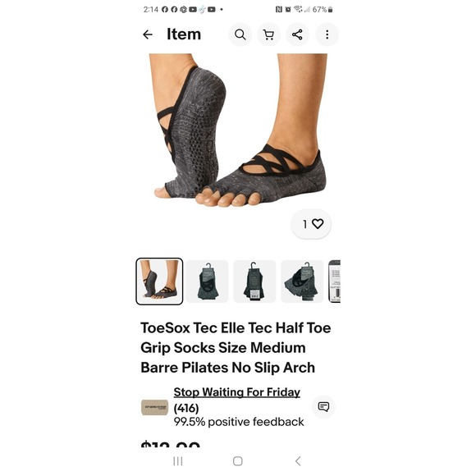
Task: Tap the main ToeSox product photo
Action: click(x=238, y=130)
